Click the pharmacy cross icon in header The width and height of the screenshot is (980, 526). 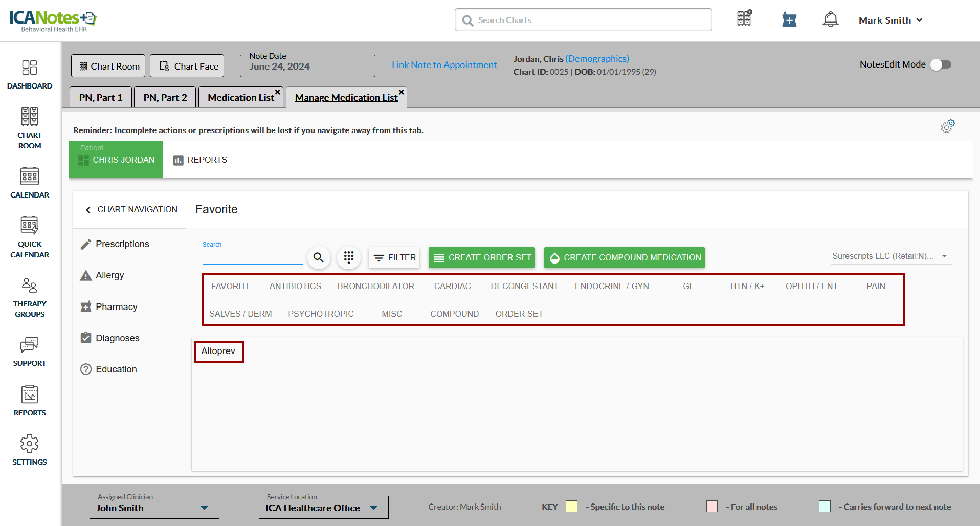pyautogui.click(x=789, y=20)
